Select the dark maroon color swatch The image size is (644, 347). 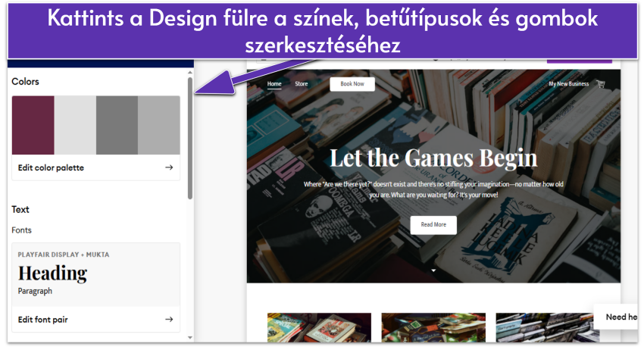coord(33,125)
